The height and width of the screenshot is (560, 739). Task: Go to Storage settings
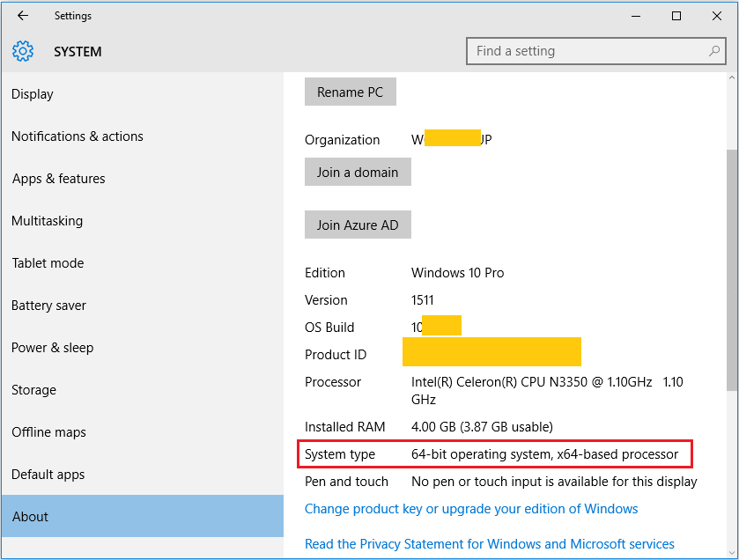point(142,389)
